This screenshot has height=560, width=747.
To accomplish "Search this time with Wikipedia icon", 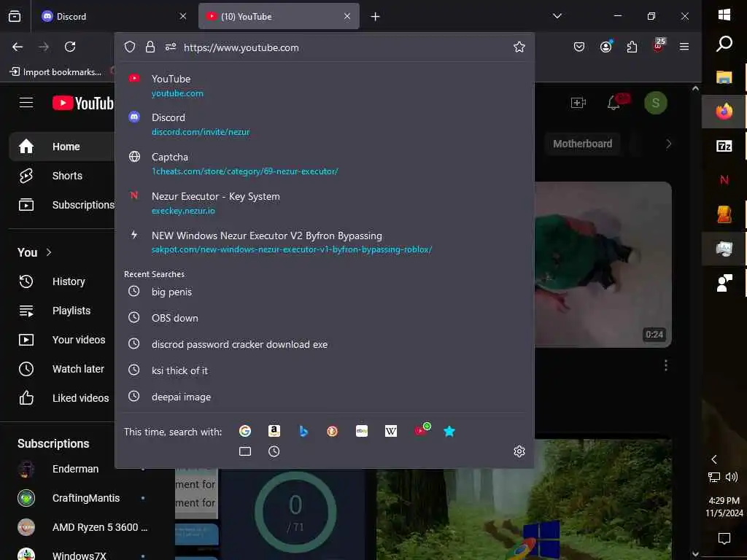I will tap(391, 431).
